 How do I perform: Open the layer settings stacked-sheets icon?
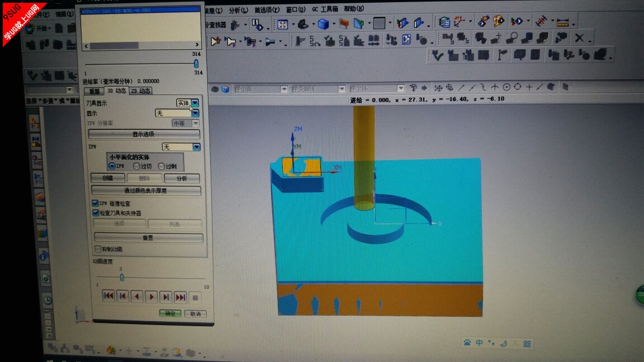click(444, 22)
